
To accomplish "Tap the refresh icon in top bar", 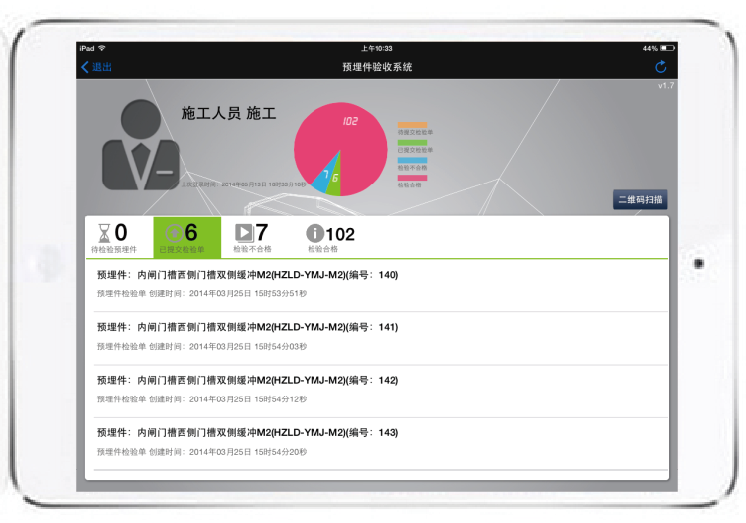I will (x=660, y=67).
